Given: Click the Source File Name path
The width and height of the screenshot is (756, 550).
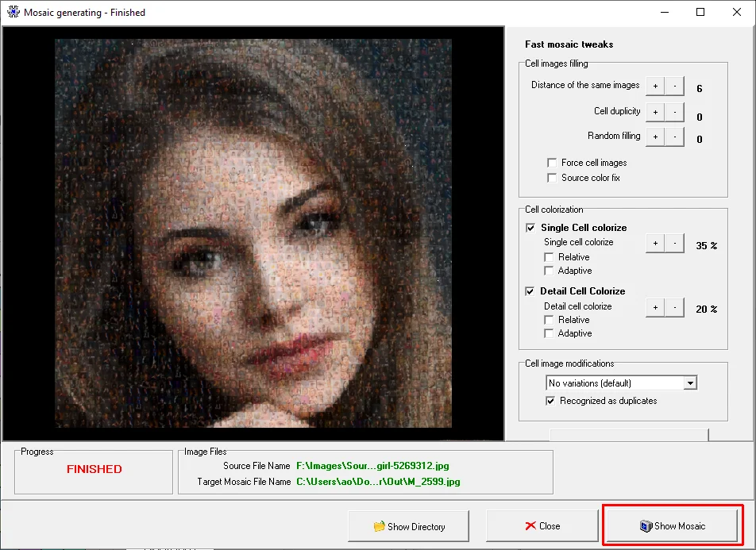Looking at the screenshot, I should [372, 466].
